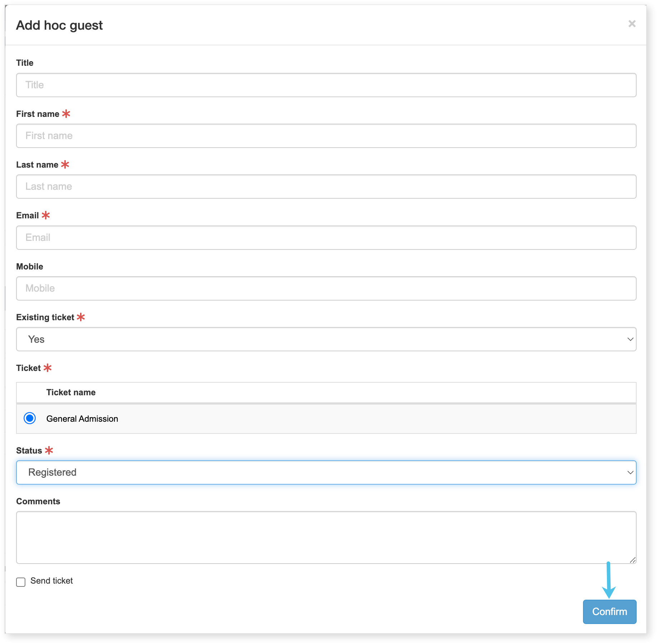The image size is (657, 644).
Task: Click the Mobile number field
Action: click(326, 288)
